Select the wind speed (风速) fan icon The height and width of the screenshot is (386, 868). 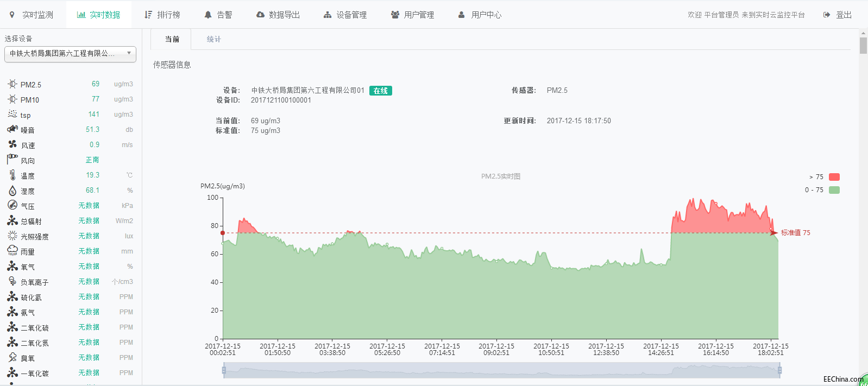click(12, 144)
